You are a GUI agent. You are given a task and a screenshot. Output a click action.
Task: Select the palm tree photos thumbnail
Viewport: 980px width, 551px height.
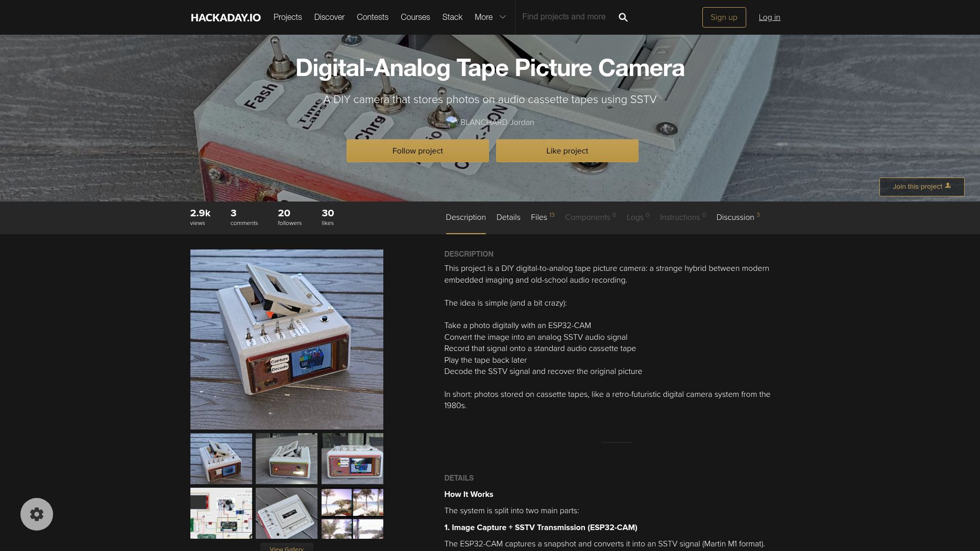click(352, 513)
